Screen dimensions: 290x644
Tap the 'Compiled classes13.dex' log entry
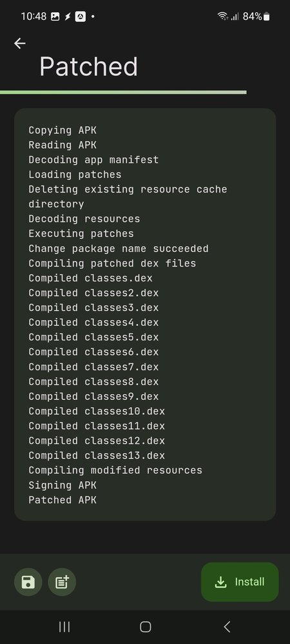pyautogui.click(x=97, y=455)
